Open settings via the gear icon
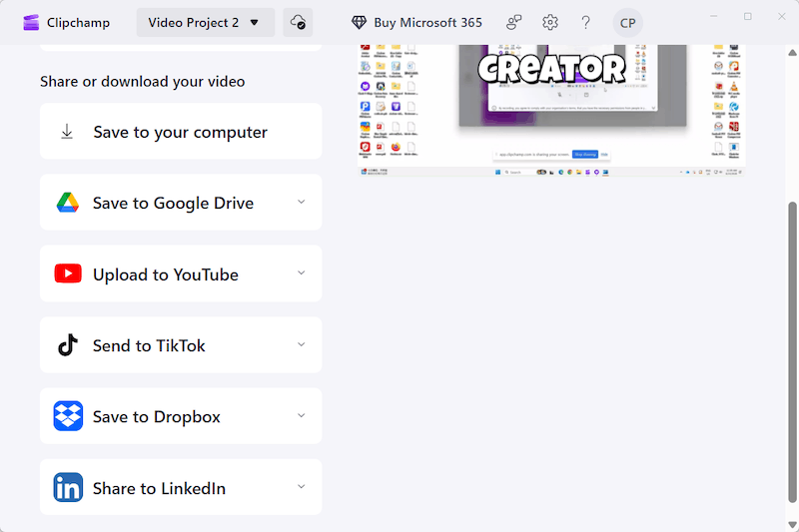The width and height of the screenshot is (799, 532). tap(550, 22)
